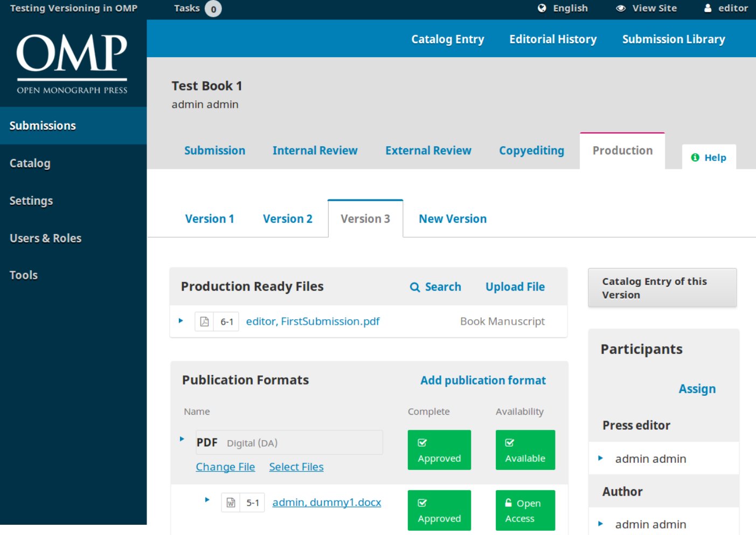Click Add publication format
The height and width of the screenshot is (535, 756).
pyautogui.click(x=483, y=380)
